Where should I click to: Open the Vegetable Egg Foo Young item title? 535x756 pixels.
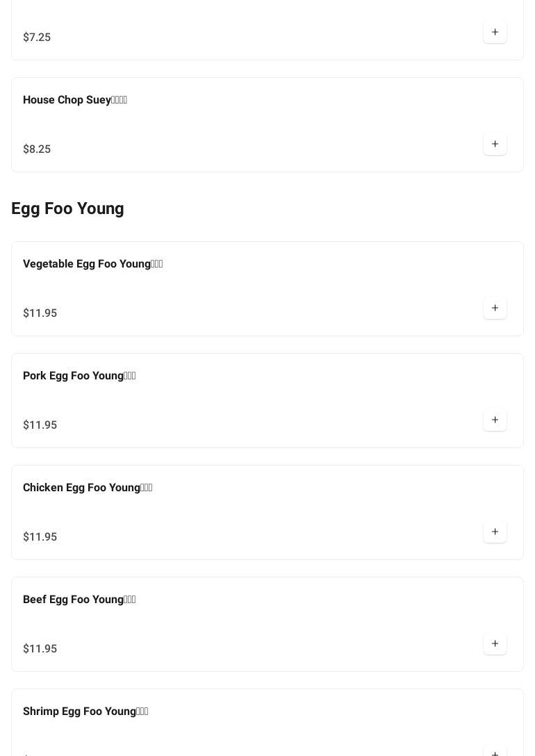point(92,264)
